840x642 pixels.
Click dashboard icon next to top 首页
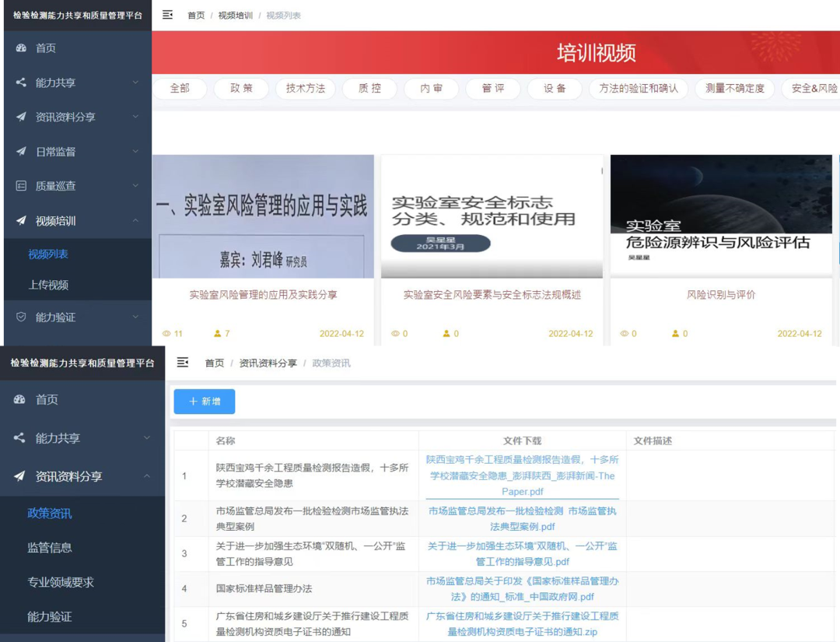(21, 47)
